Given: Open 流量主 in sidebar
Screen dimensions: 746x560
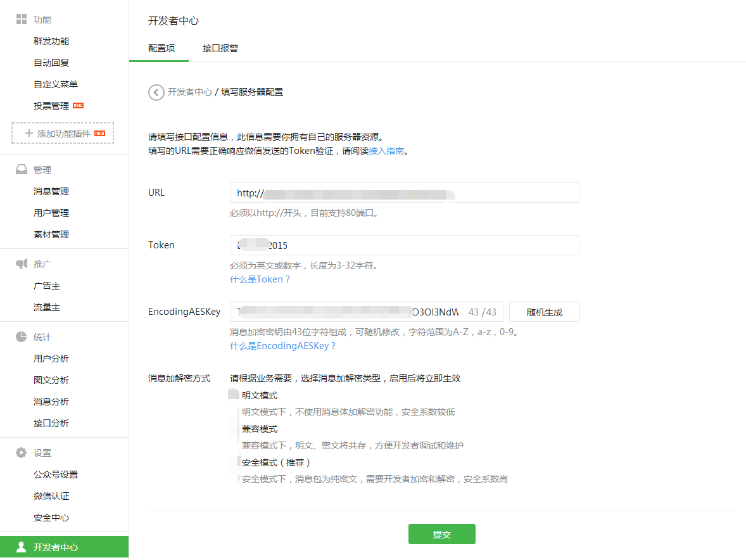Looking at the screenshot, I should [x=47, y=307].
